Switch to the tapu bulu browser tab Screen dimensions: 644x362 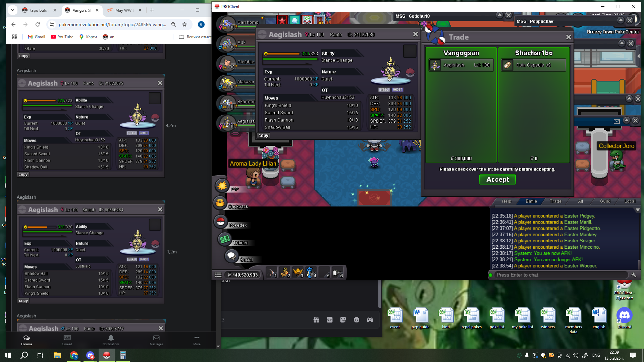point(39,10)
